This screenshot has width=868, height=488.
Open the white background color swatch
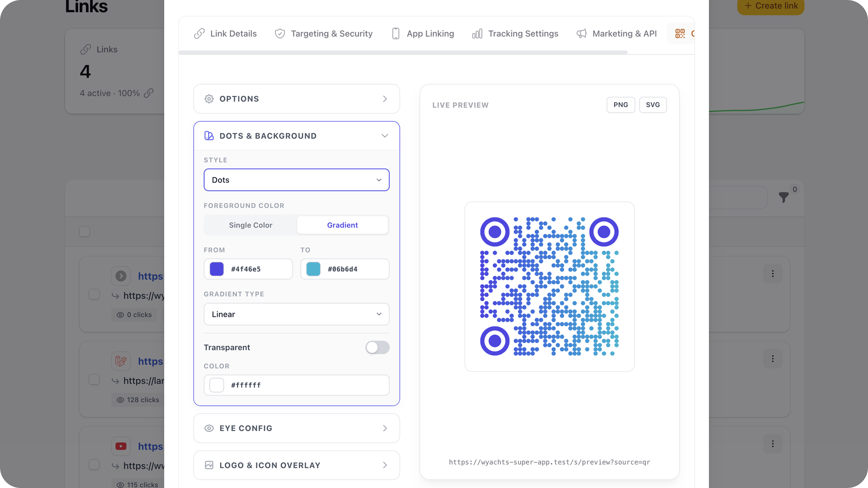pos(217,385)
